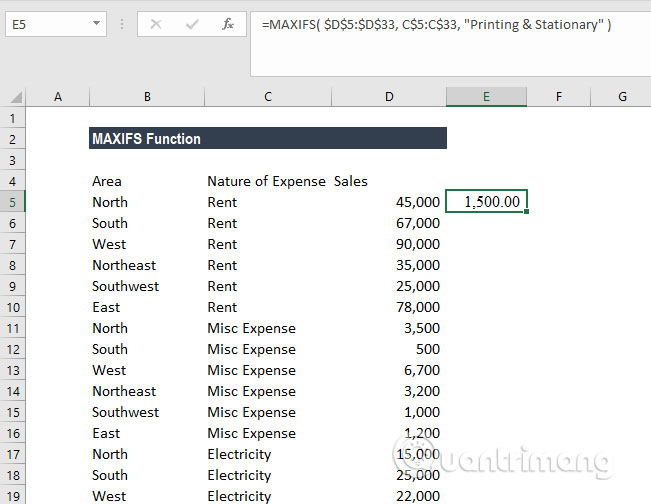Image resolution: width=651 pixels, height=504 pixels.
Task: Select column C header
Action: tap(268, 97)
